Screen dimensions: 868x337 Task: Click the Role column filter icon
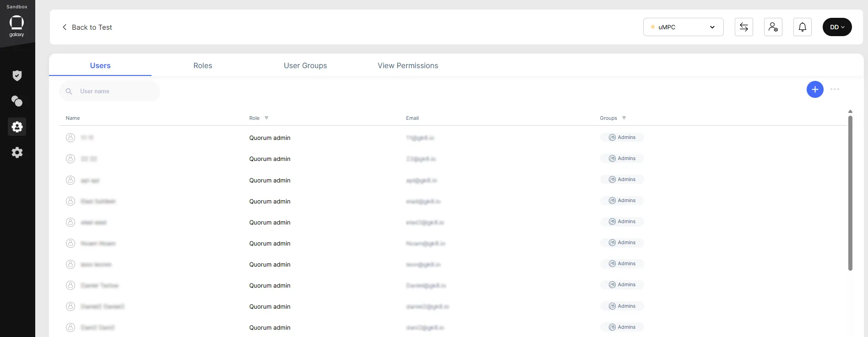click(266, 118)
